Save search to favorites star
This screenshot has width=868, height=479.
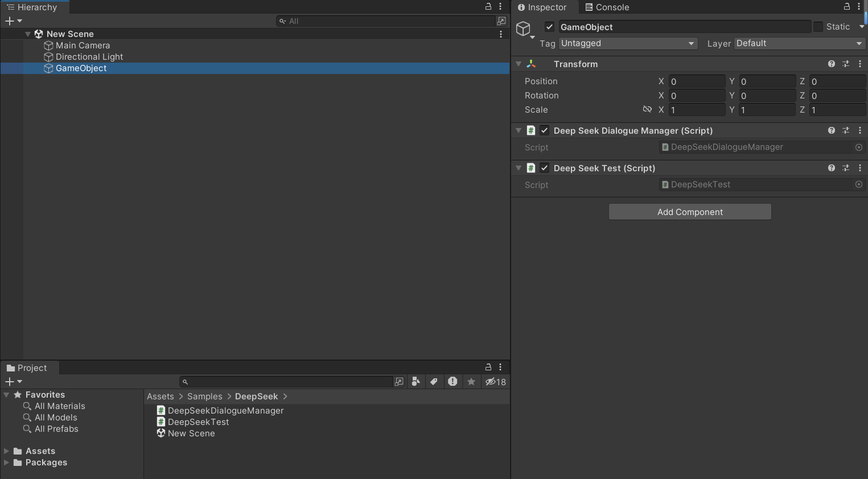tap(471, 382)
